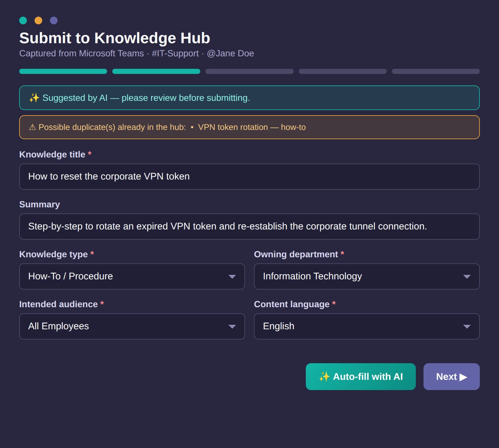Open duplicate 'VPN token rotation — how-to'
Image resolution: width=499 pixels, height=448 pixels.
pos(252,127)
